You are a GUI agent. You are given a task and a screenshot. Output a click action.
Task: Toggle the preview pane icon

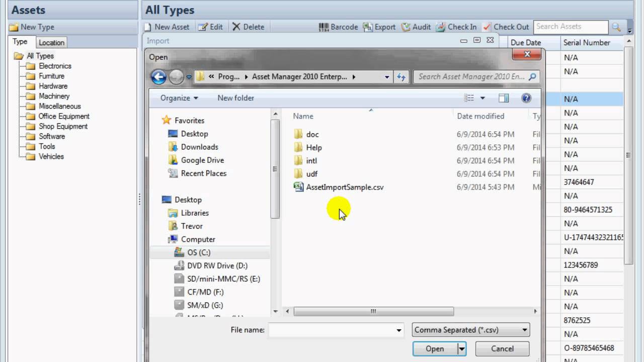(x=504, y=98)
